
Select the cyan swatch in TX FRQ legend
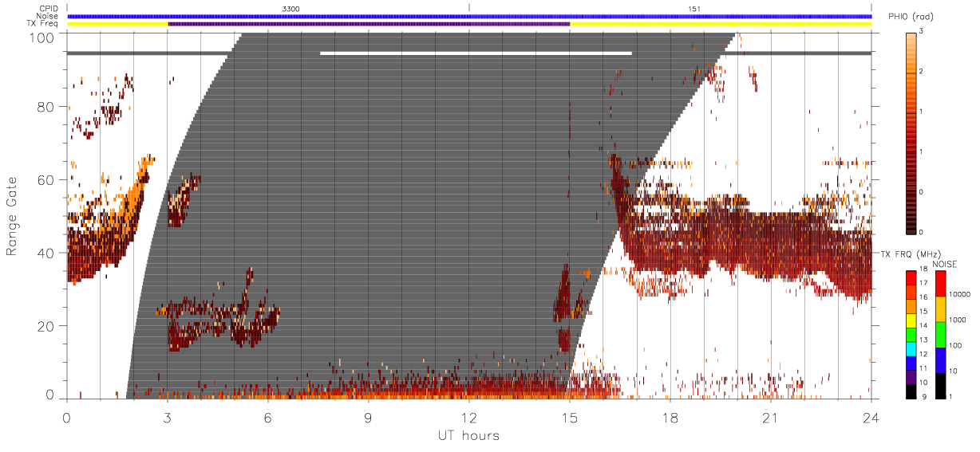click(911, 349)
